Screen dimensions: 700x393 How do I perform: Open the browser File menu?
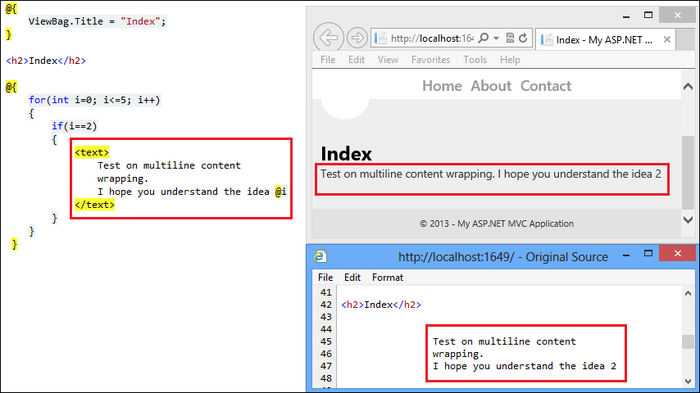coord(328,59)
